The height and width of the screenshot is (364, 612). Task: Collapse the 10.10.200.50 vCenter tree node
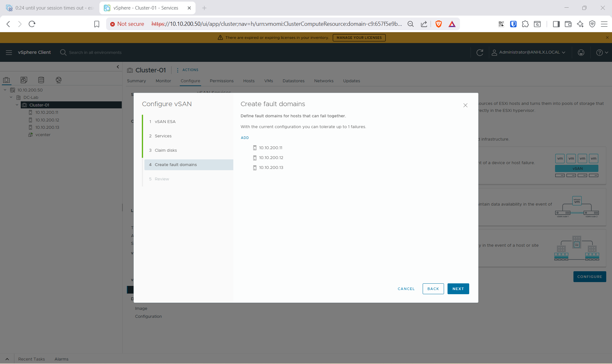[x=5, y=90]
